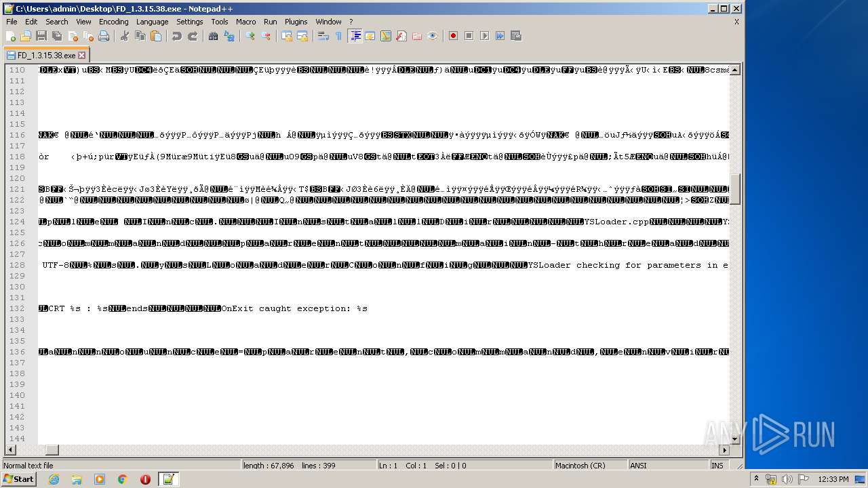Click the ANSI encoding status field
Image resolution: width=868 pixels, height=488 pixels.
click(x=667, y=466)
